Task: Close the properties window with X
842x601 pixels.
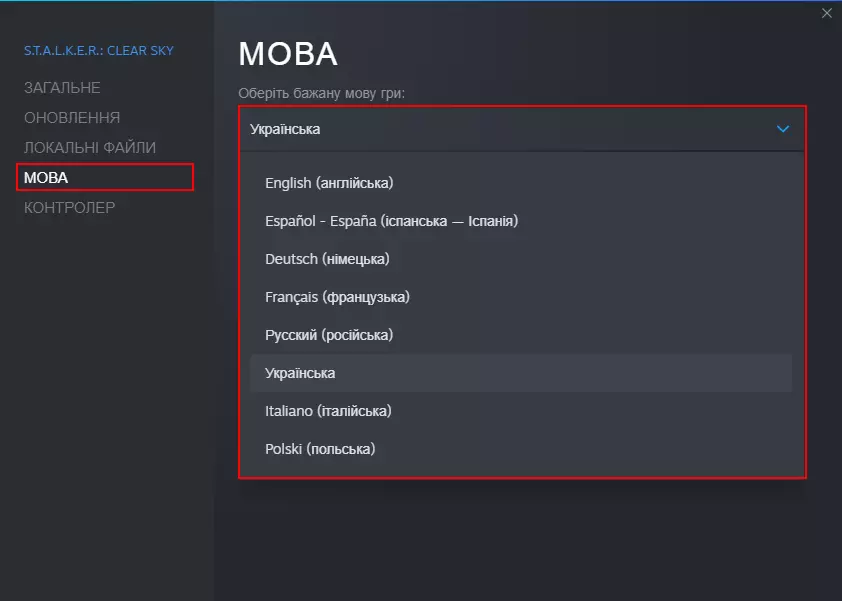Action: click(x=826, y=13)
